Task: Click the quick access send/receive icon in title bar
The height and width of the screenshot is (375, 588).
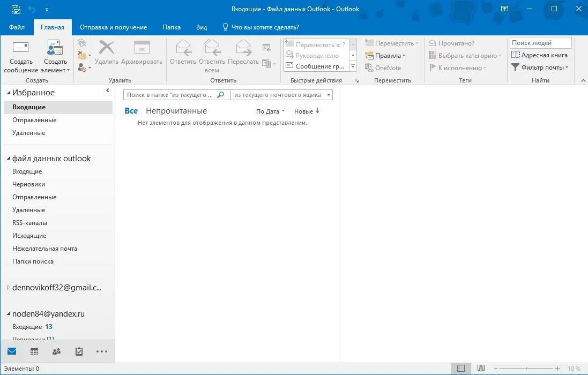Action: pos(16,9)
